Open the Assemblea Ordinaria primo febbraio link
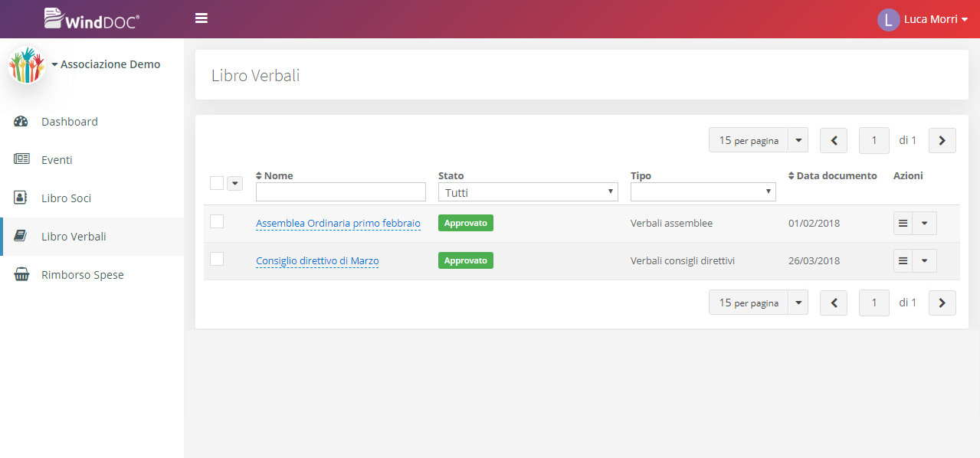 pyautogui.click(x=338, y=223)
